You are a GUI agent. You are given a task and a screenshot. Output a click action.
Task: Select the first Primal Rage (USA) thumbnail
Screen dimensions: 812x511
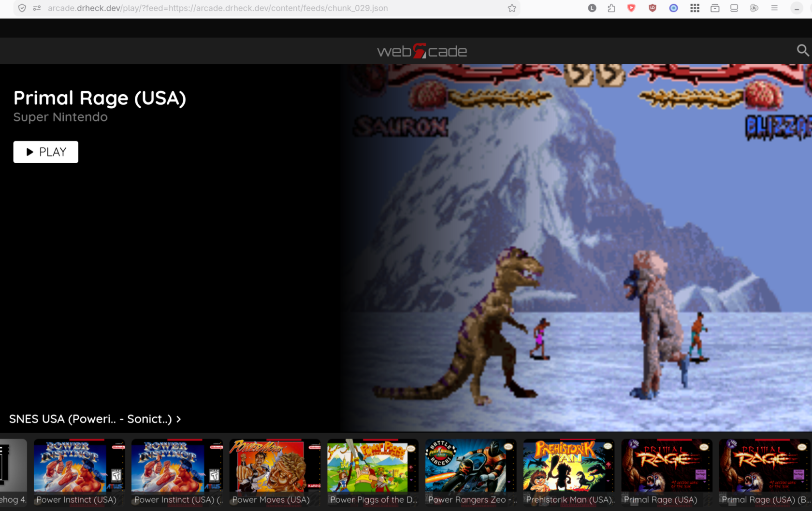click(x=667, y=472)
